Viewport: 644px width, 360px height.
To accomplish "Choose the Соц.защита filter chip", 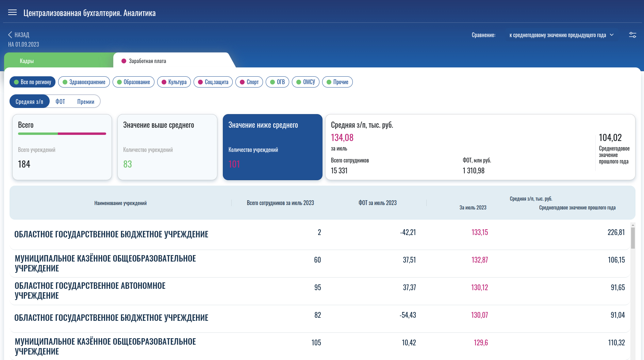I will (x=213, y=82).
